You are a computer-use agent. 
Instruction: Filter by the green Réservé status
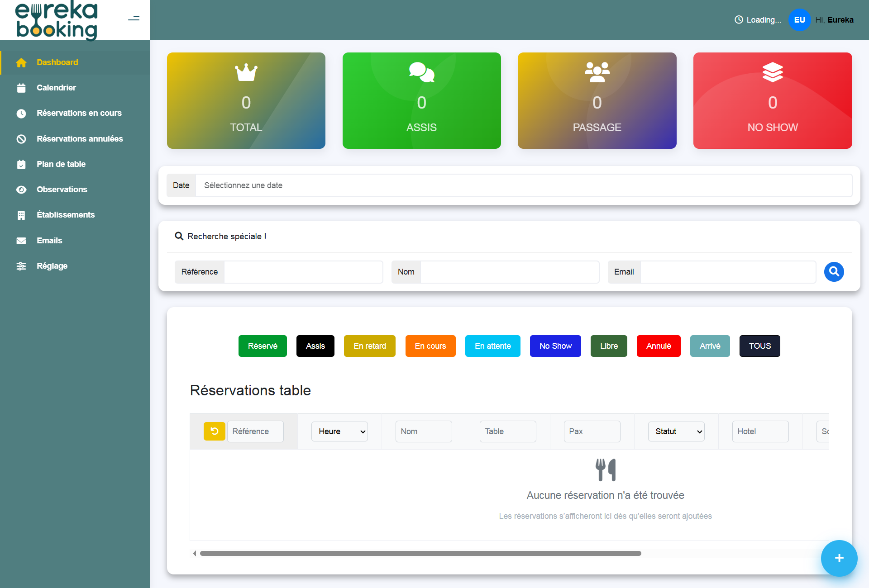263,346
